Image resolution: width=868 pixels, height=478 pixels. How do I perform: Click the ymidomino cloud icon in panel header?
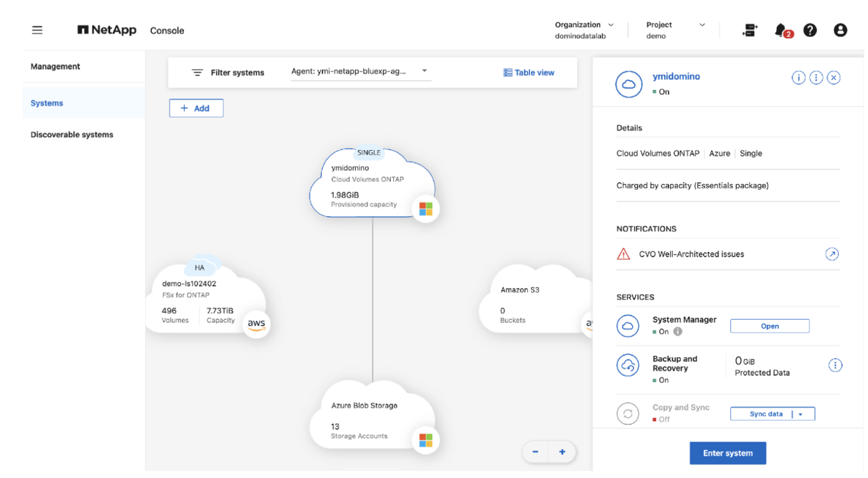628,84
